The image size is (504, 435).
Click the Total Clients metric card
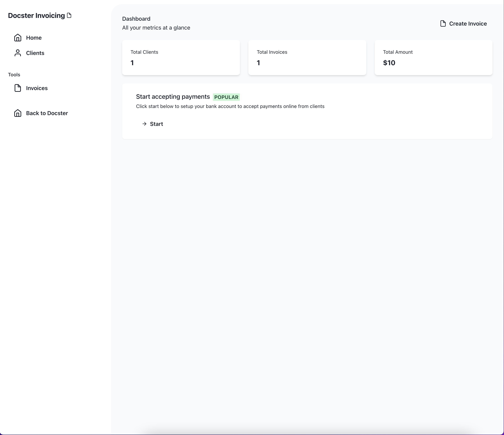pyautogui.click(x=181, y=58)
